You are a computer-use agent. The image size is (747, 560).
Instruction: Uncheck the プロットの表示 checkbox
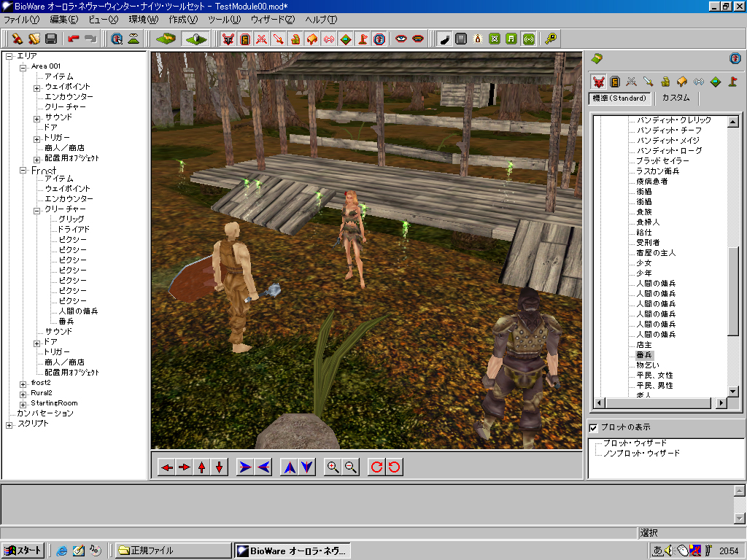(594, 427)
